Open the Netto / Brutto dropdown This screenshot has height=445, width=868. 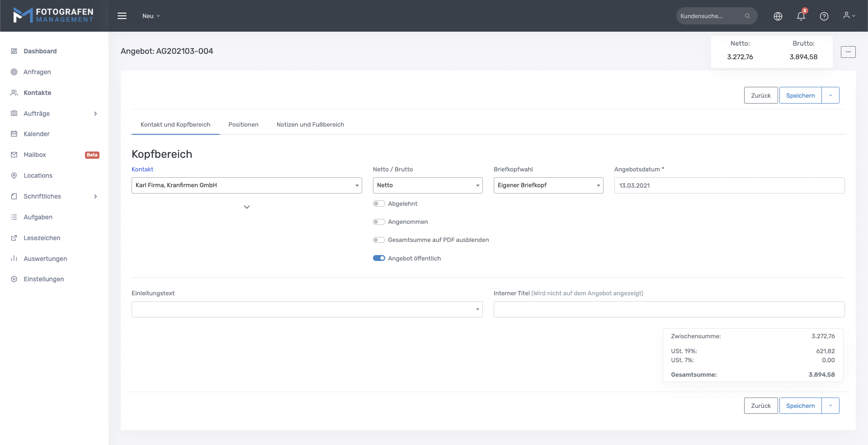pos(427,185)
